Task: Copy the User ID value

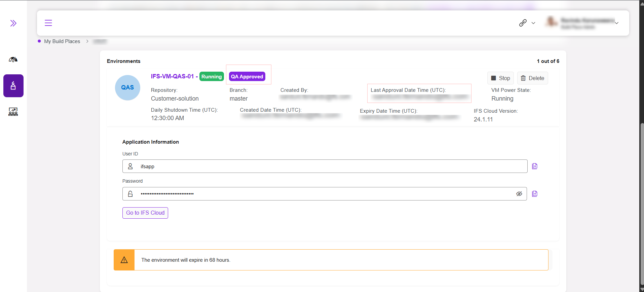Action: coord(535,166)
